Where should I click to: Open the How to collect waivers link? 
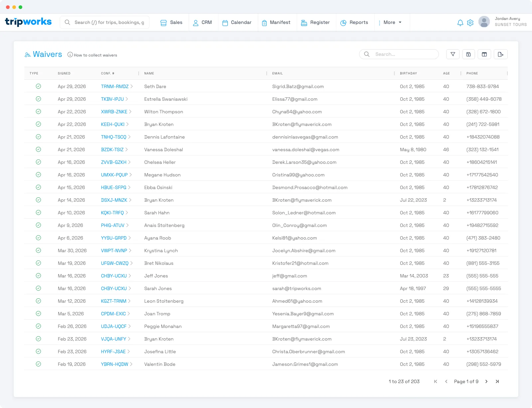pos(95,55)
